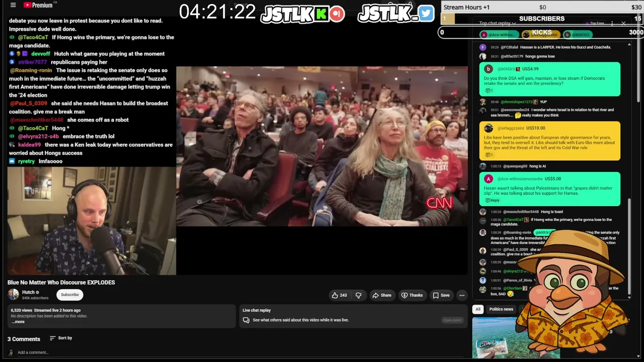Open Hutch's channel avatar
The image size is (644, 362).
pyautogui.click(x=13, y=295)
